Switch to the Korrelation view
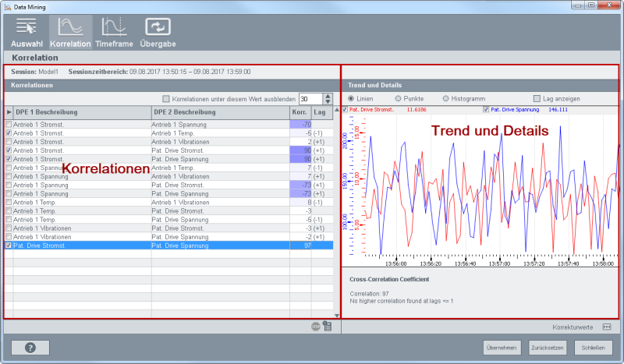624x364 pixels. pos(70,32)
